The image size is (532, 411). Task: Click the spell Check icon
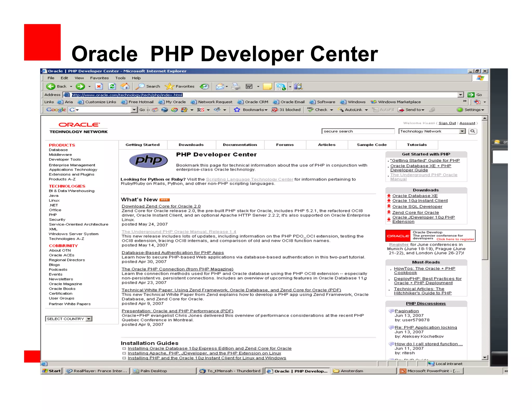click(x=310, y=109)
